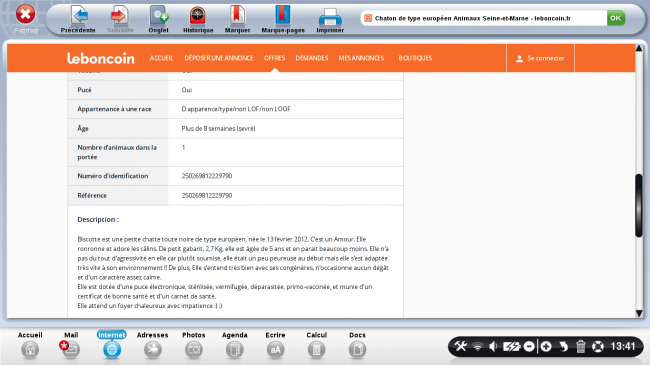This screenshot has width=650, height=365.
Task: Click number in Numéro d'identification row
Action: 207,176
